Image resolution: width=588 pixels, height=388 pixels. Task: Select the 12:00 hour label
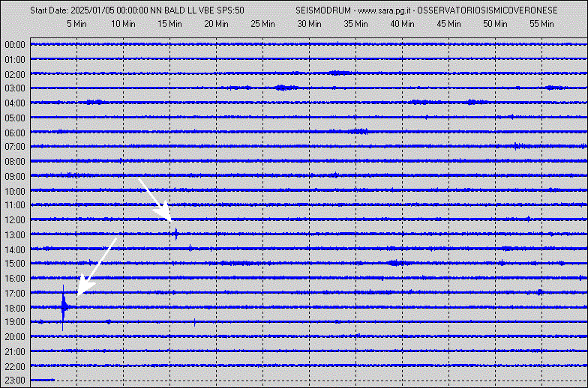[15, 220]
